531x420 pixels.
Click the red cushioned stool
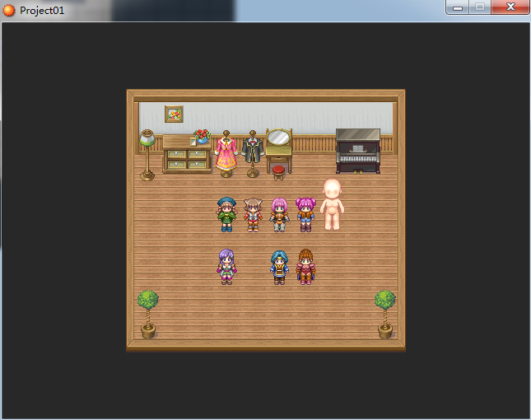click(x=278, y=173)
